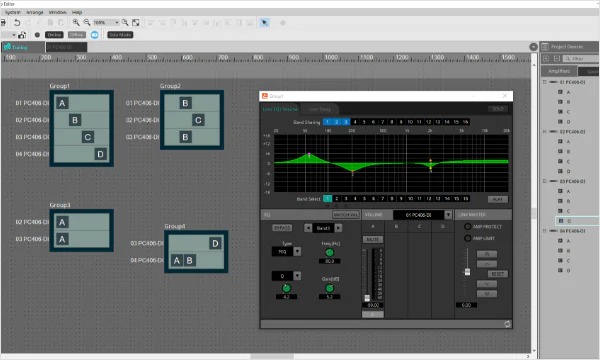Click the Q knob in EQ section
The image size is (600, 360).
(286, 288)
